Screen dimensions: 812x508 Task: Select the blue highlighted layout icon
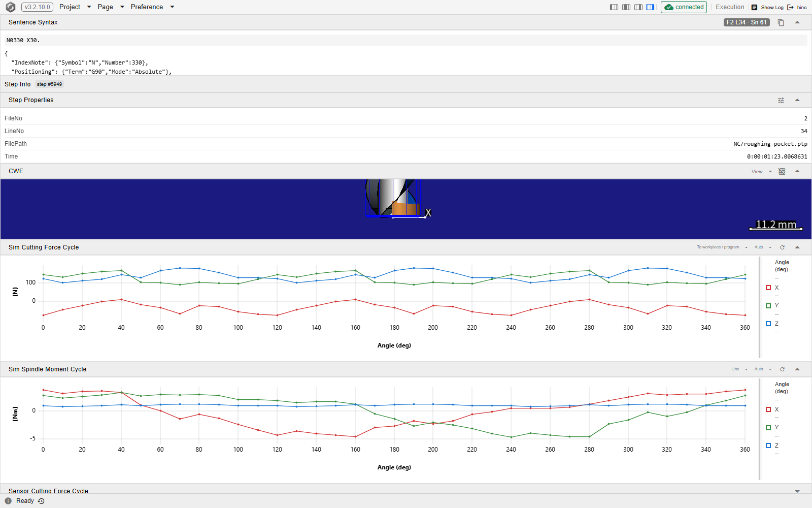(650, 7)
